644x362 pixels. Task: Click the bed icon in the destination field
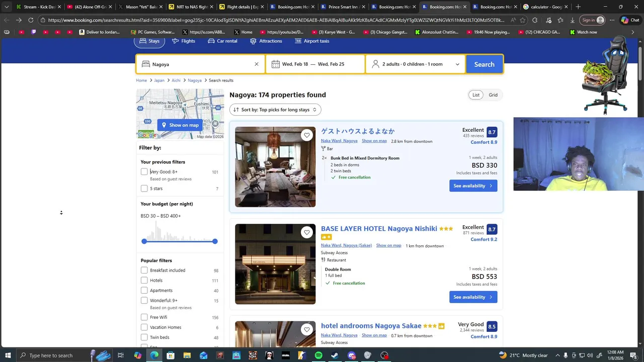145,64
